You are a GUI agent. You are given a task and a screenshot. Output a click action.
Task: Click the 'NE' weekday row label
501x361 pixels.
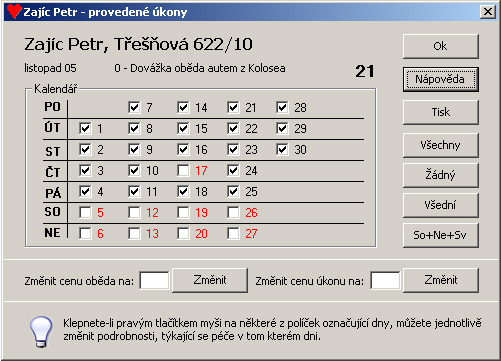click(x=52, y=233)
